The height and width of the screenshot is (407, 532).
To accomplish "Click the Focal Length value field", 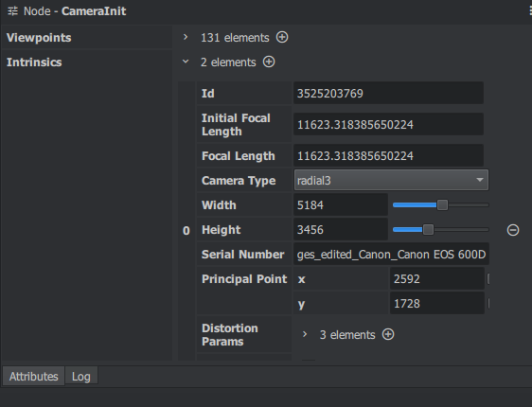I will pos(388,155).
